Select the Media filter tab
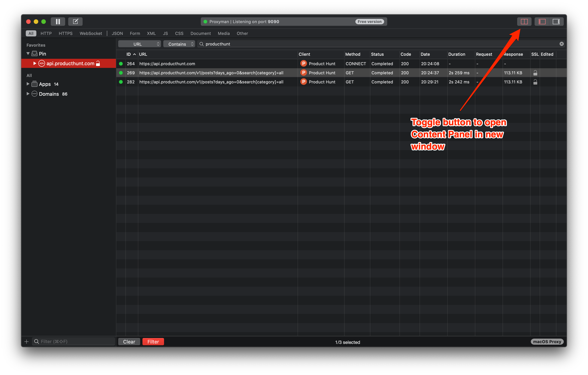The image size is (588, 375). [224, 33]
